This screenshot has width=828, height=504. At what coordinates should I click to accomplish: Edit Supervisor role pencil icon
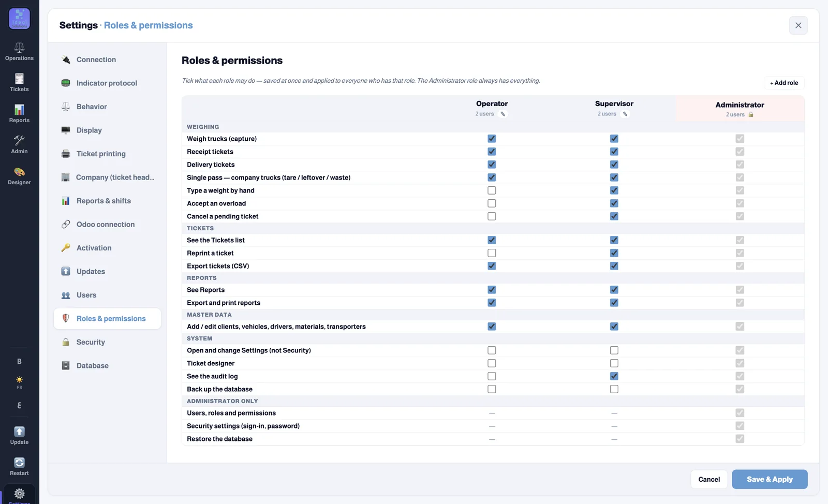point(625,114)
